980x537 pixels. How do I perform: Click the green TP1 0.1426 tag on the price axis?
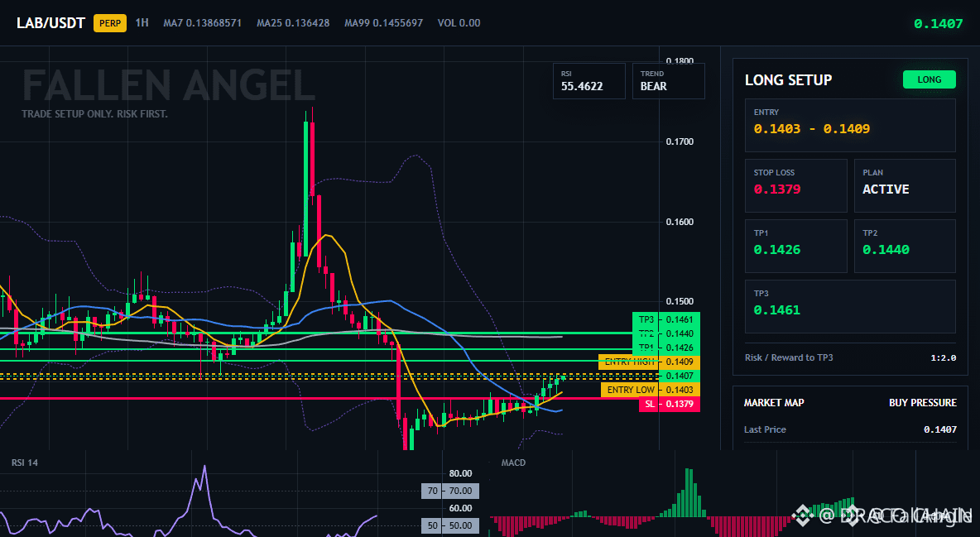pyautogui.click(x=666, y=348)
